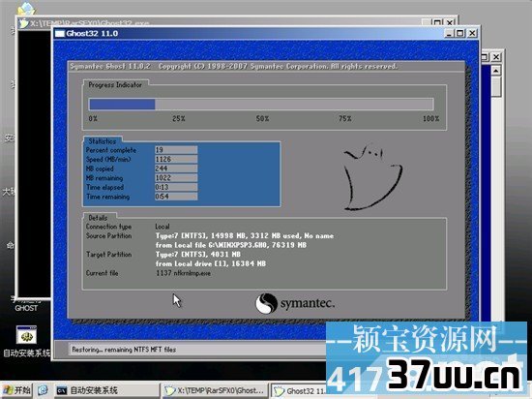Click the 0% progress marker
532x399 pixels.
tap(93, 118)
